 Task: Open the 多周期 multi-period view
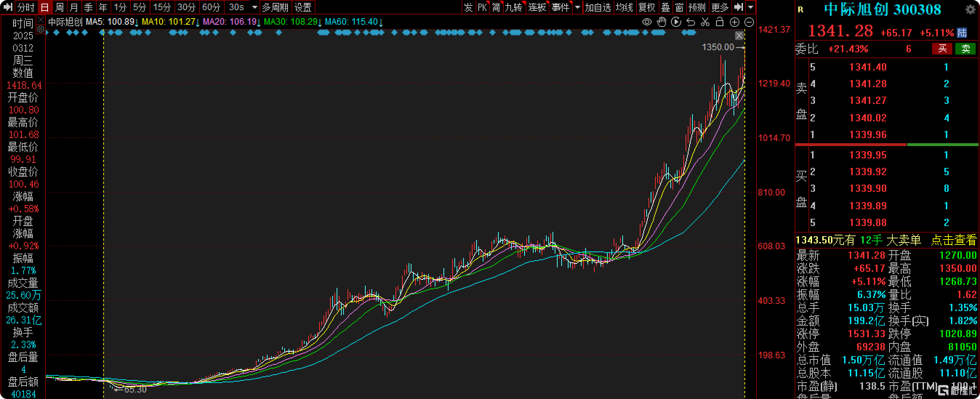275,7
